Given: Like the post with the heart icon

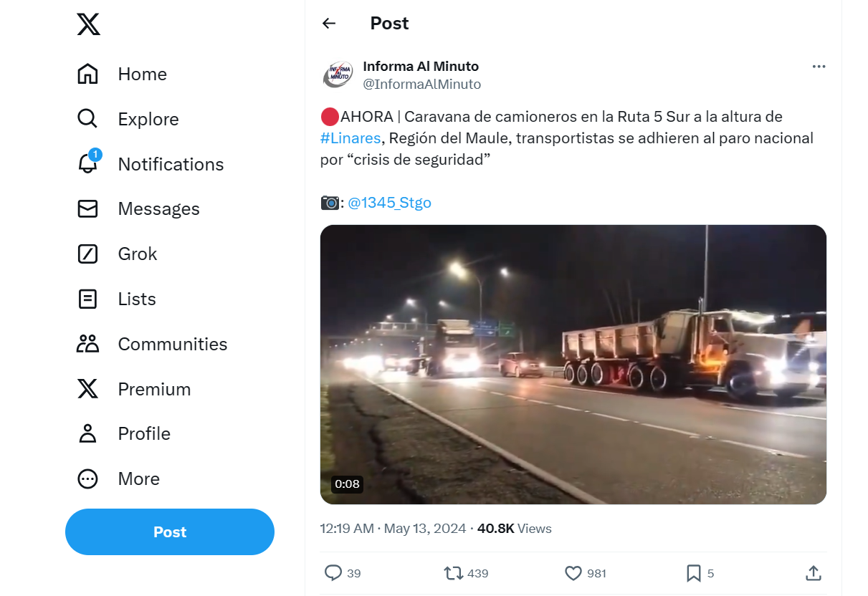Looking at the screenshot, I should pos(573,573).
